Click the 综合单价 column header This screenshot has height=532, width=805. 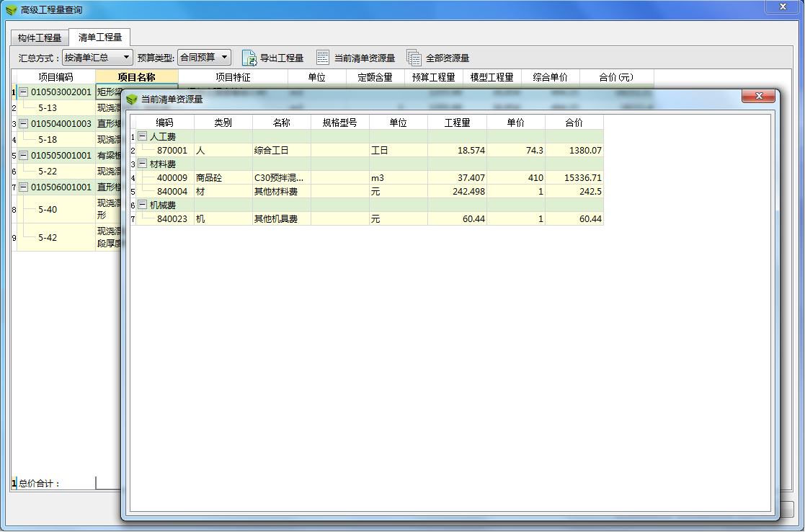[x=551, y=77]
